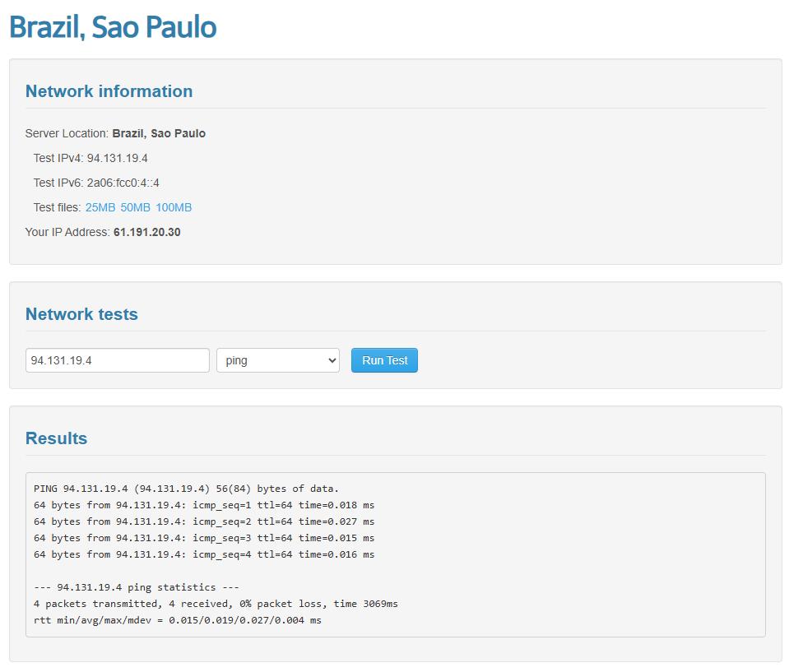Click the icmp_seq=2 result line
The image size is (789, 672).
point(204,521)
